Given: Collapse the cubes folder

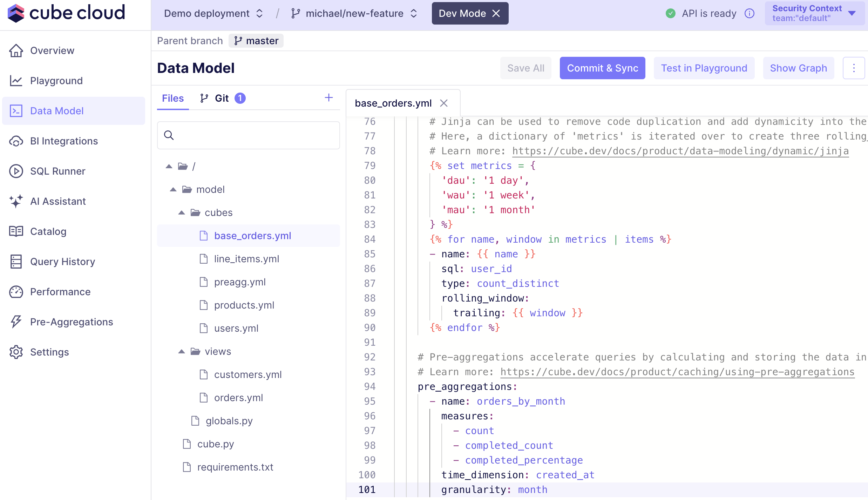Looking at the screenshot, I should pos(182,212).
